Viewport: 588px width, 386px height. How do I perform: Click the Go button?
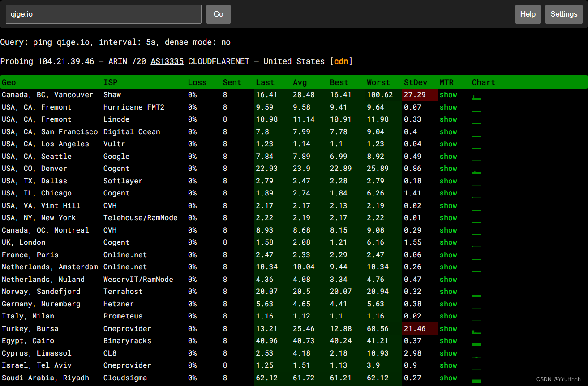218,14
